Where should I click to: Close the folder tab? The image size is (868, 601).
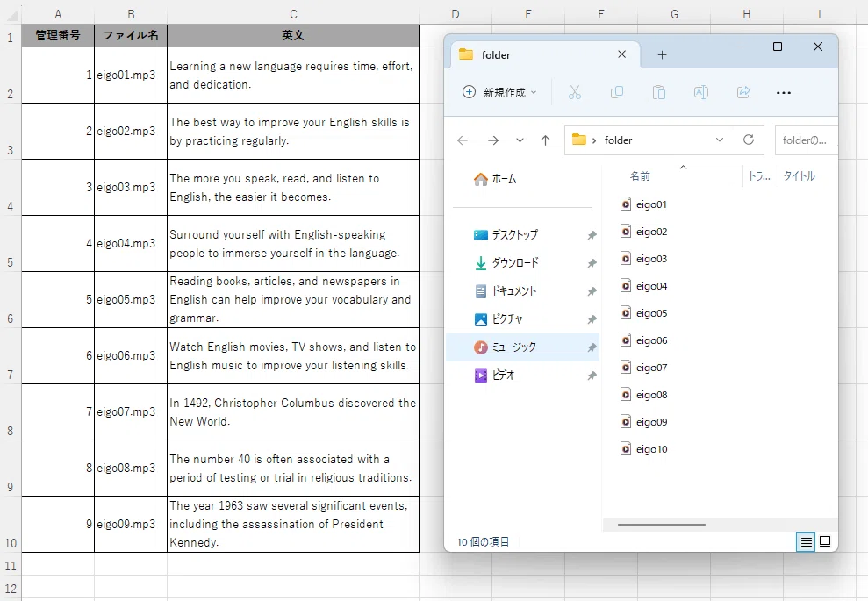621,54
